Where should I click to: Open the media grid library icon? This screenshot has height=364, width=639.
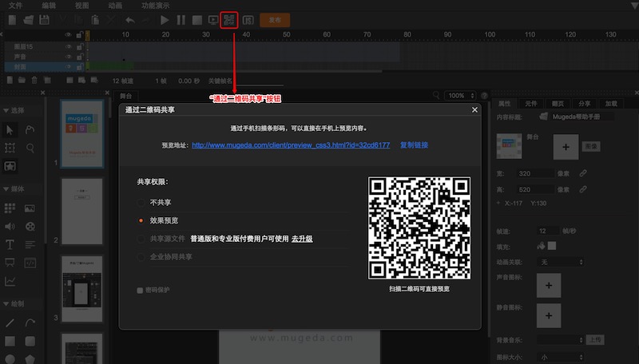(x=10, y=208)
